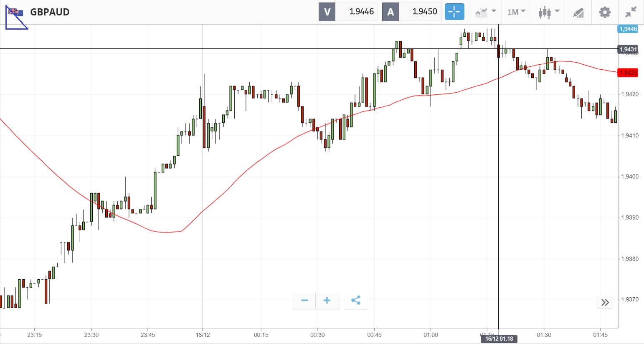The width and height of the screenshot is (644, 344).
Task: Share the chart using share icon
Action: pyautogui.click(x=356, y=301)
